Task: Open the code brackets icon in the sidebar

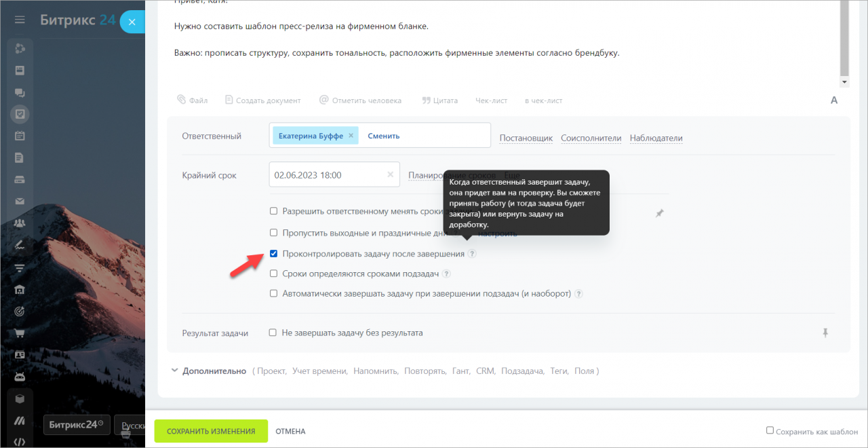Action: pyautogui.click(x=20, y=443)
